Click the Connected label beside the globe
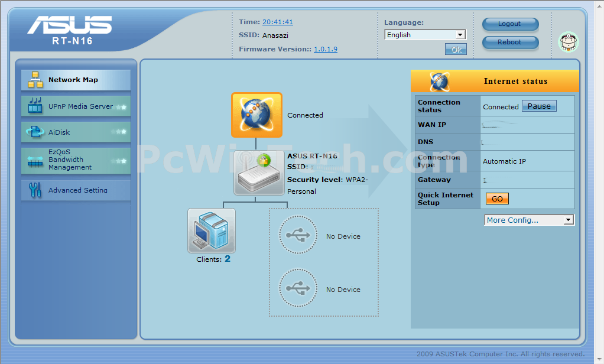 pos(305,115)
